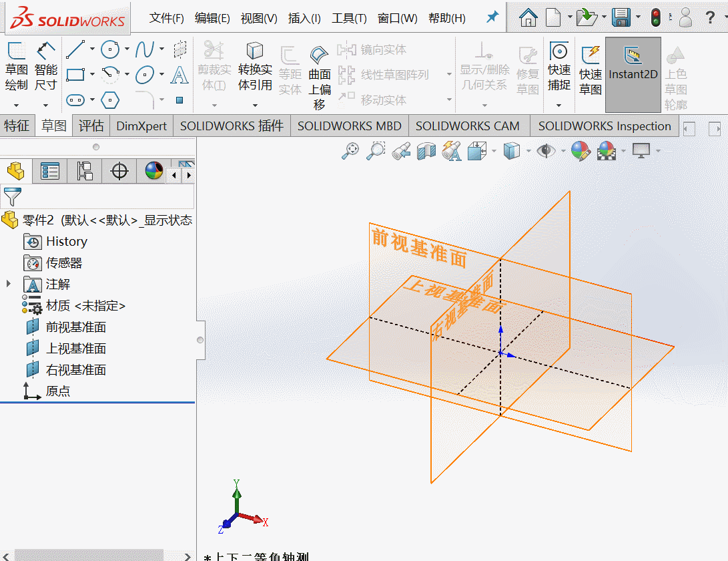Screen dimensions: 728x561
Task: Select the Polygon sketch tool
Action: [110, 100]
